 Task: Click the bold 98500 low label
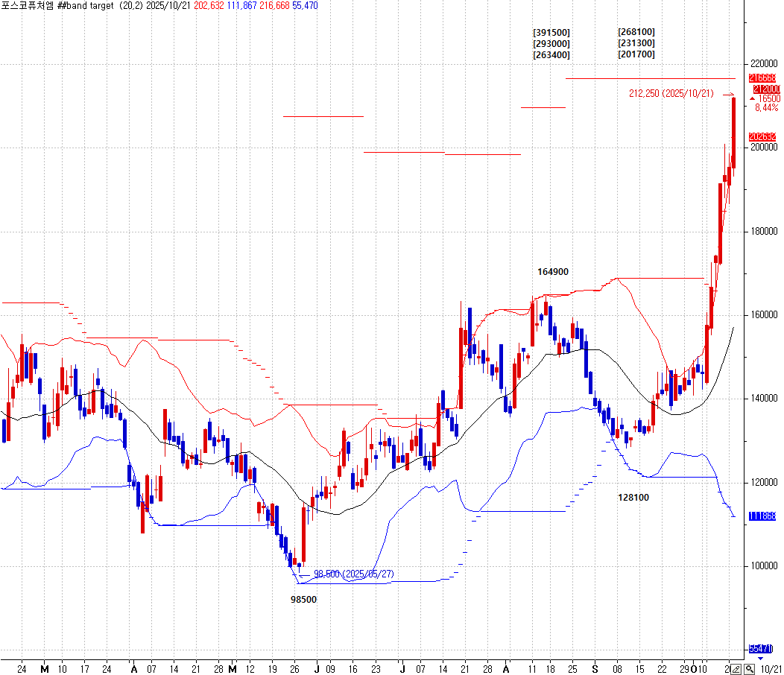coord(303,599)
